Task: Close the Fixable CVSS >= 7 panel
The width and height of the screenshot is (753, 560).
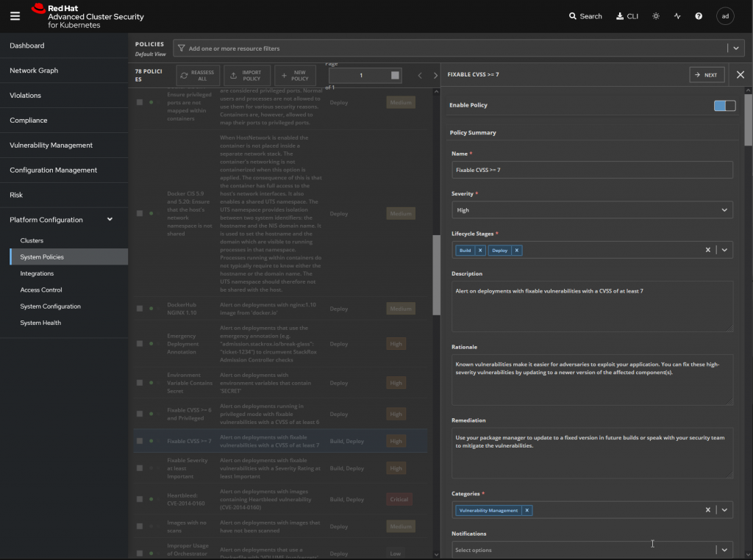Action: (x=740, y=75)
